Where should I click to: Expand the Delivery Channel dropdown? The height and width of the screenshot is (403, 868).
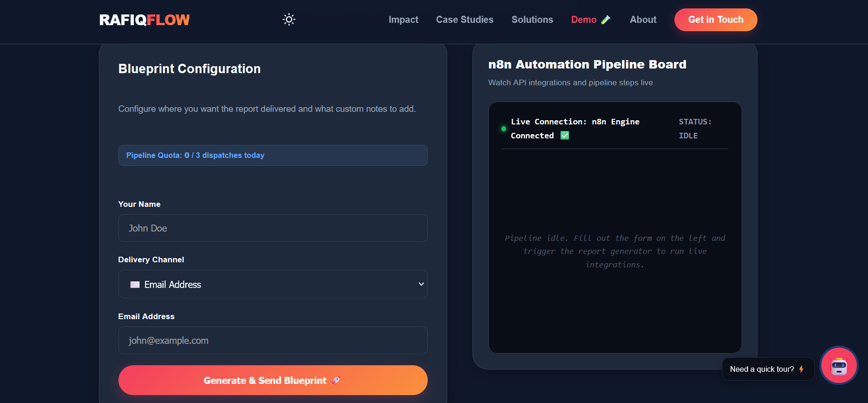[273, 284]
